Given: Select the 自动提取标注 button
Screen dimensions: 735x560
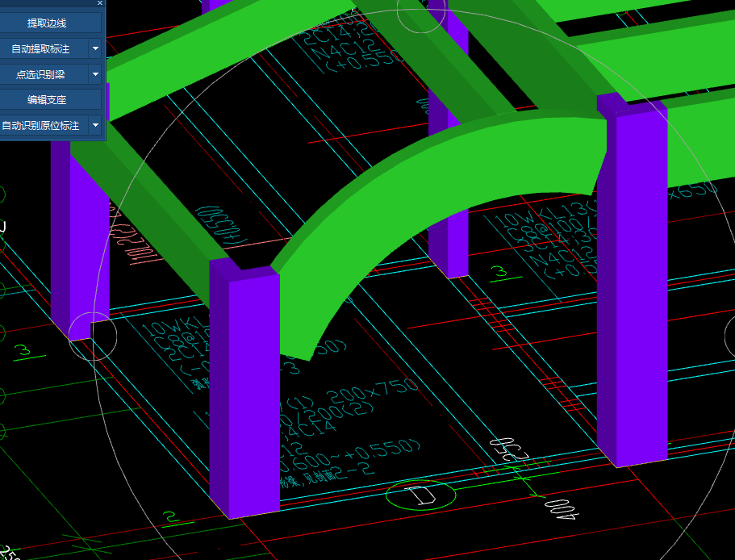Looking at the screenshot, I should (44, 48).
